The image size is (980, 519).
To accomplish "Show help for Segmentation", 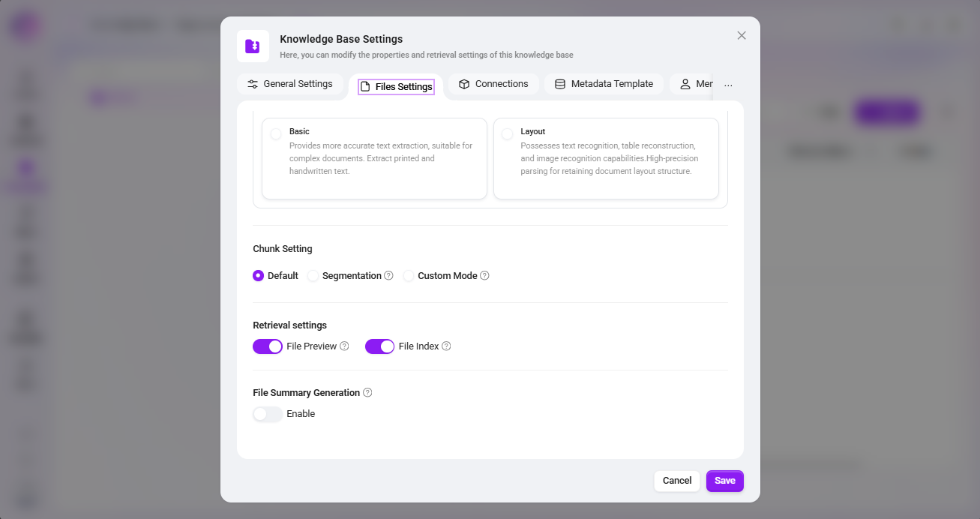I will [x=388, y=276].
